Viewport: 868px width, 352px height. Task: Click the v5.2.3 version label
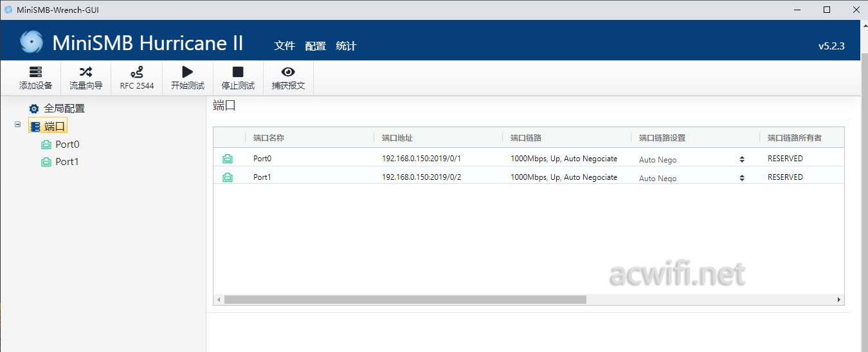tap(831, 46)
